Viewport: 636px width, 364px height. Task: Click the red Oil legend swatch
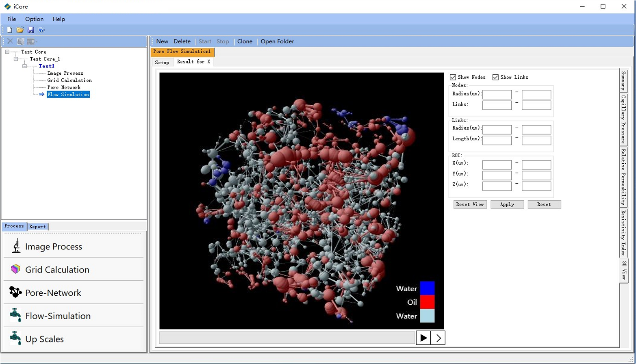(427, 302)
